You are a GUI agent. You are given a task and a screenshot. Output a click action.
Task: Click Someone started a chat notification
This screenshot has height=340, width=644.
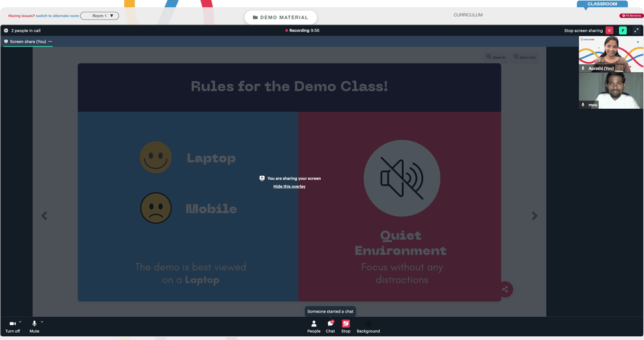330,311
